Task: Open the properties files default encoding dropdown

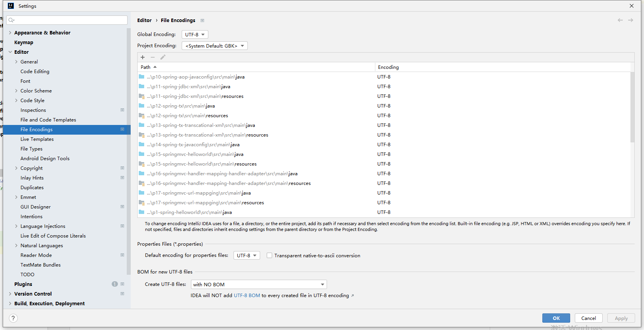Action: tap(247, 255)
